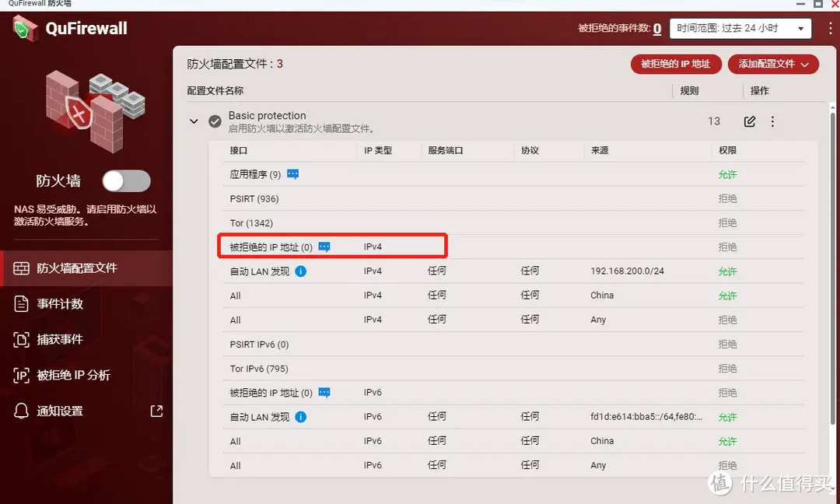Click the 通知设置 bell icon

(x=22, y=411)
